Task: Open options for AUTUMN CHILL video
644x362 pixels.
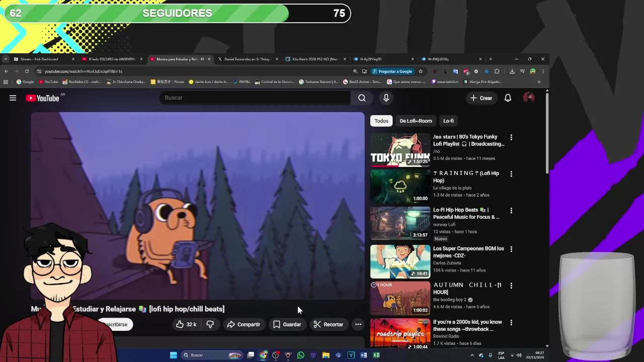Action: pos(511,286)
